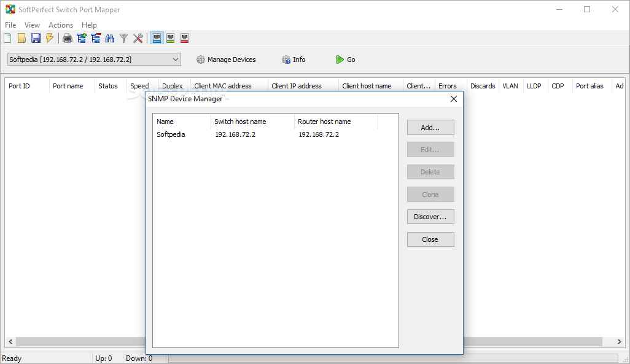Toggle the green ports view button
This screenshot has height=364, width=630.
[170, 39]
